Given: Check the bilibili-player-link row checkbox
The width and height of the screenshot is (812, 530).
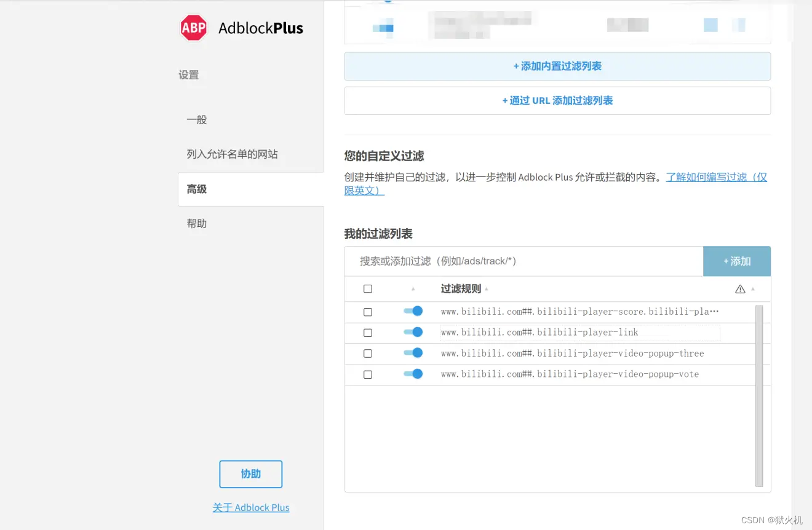Looking at the screenshot, I should pos(367,333).
